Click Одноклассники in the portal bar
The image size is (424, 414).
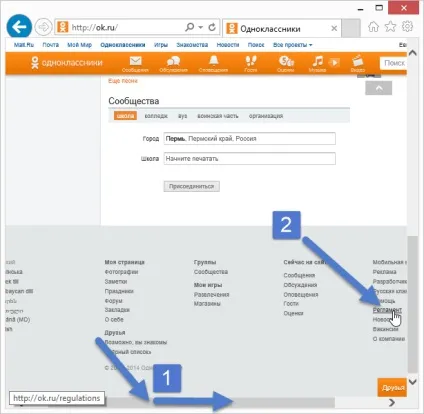coord(123,45)
